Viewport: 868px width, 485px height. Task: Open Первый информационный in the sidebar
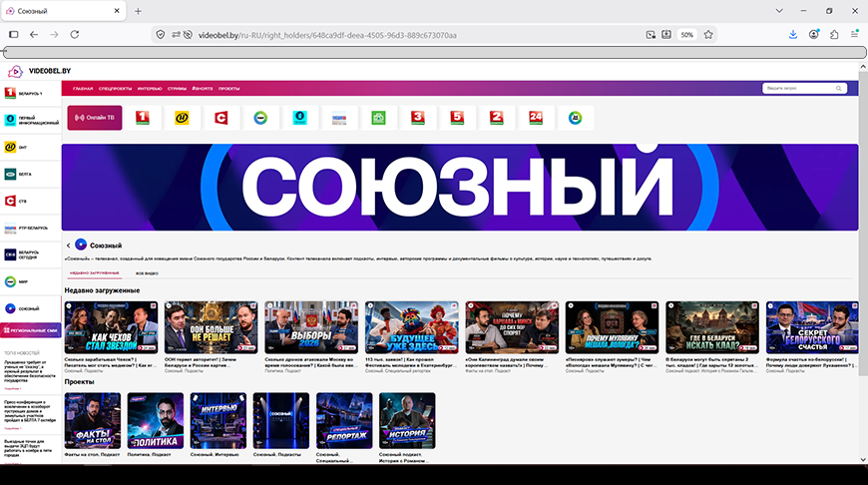(x=31, y=120)
